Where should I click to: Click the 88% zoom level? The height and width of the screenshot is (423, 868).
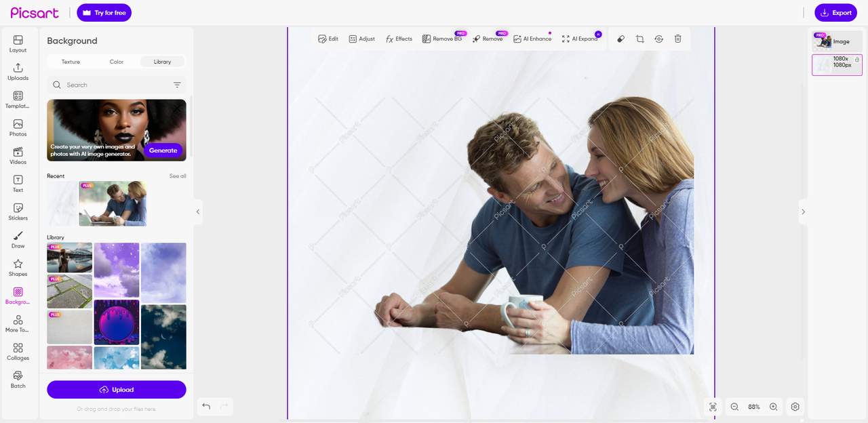point(753,407)
